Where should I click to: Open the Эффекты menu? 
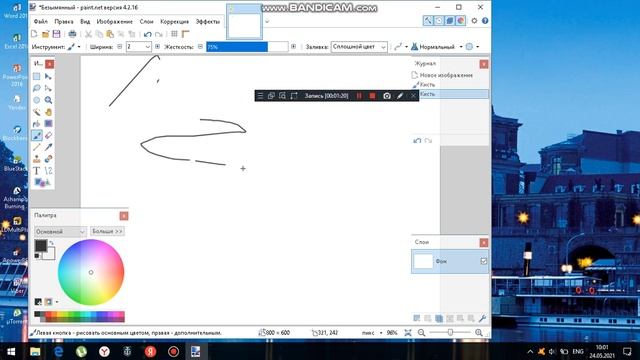208,21
